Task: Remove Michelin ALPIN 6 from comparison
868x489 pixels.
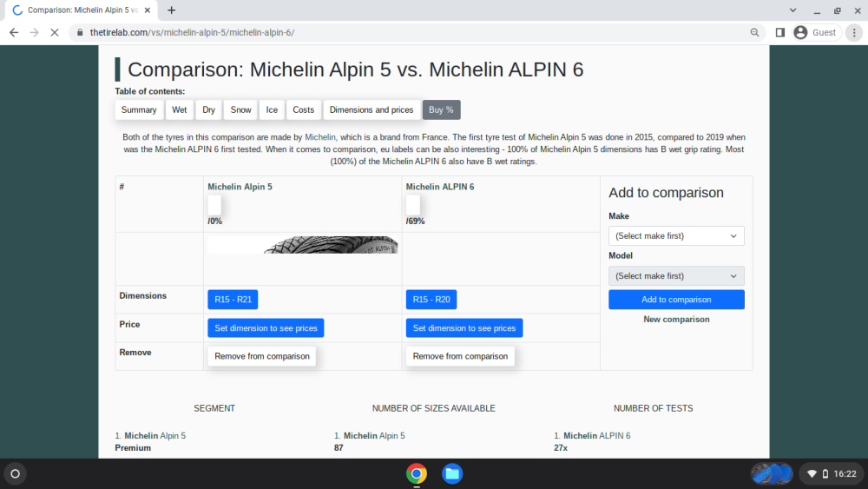Action: click(460, 356)
